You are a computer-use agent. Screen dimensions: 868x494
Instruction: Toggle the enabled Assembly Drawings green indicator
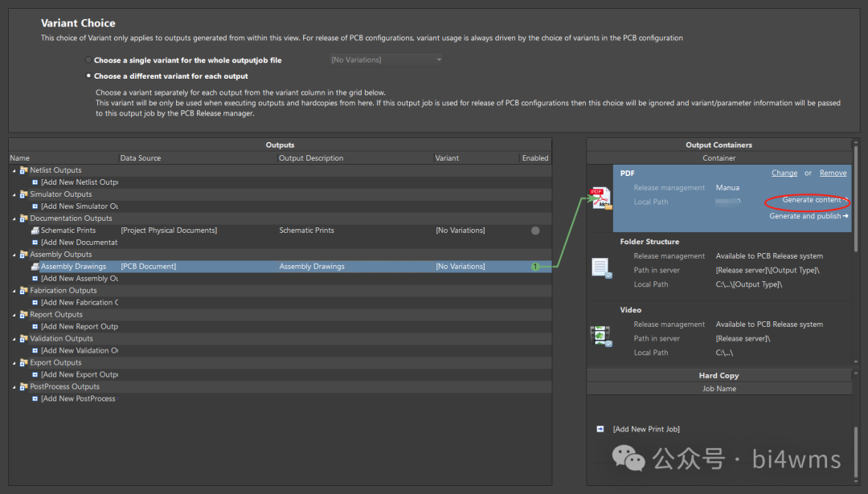pos(535,267)
